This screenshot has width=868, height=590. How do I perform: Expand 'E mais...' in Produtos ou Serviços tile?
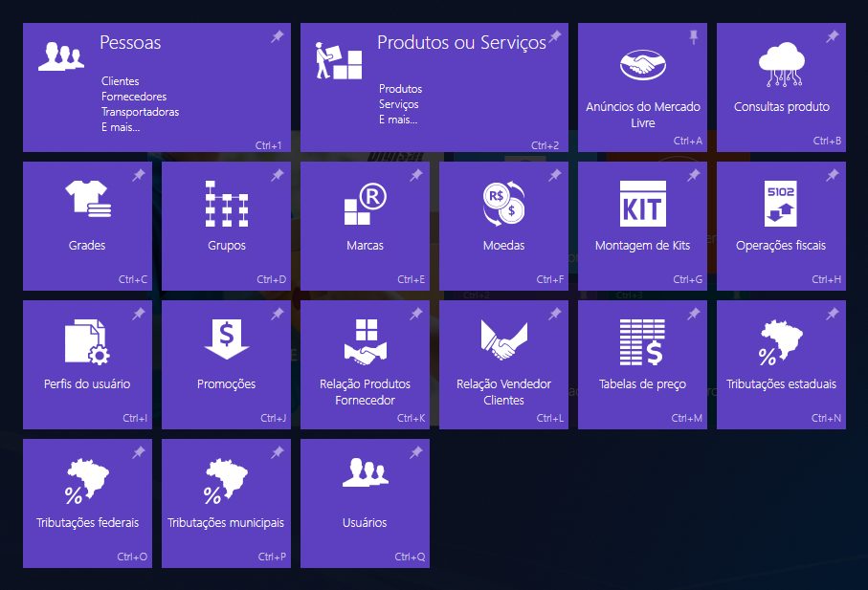click(x=398, y=120)
